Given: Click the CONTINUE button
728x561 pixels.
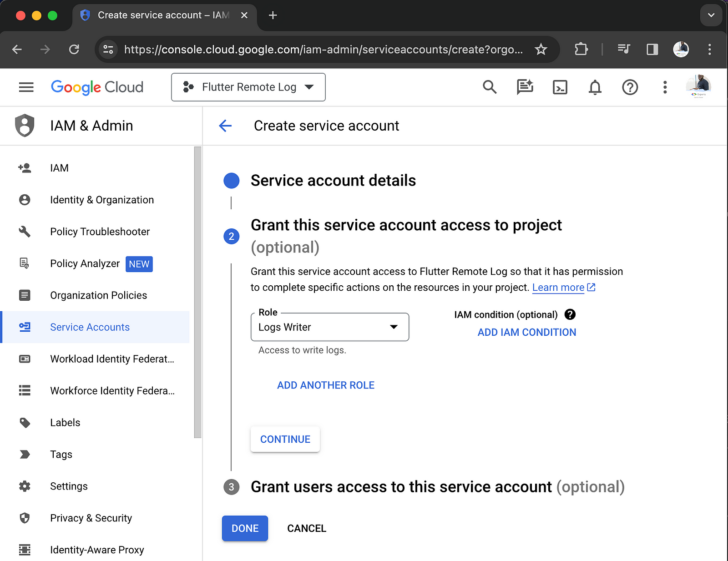Looking at the screenshot, I should coord(285,439).
